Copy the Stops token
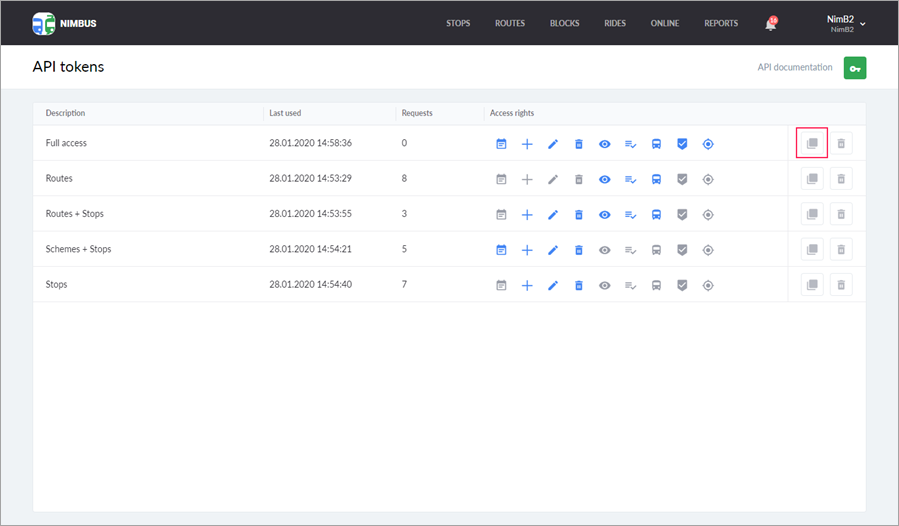The width and height of the screenshot is (899, 526). (812, 285)
